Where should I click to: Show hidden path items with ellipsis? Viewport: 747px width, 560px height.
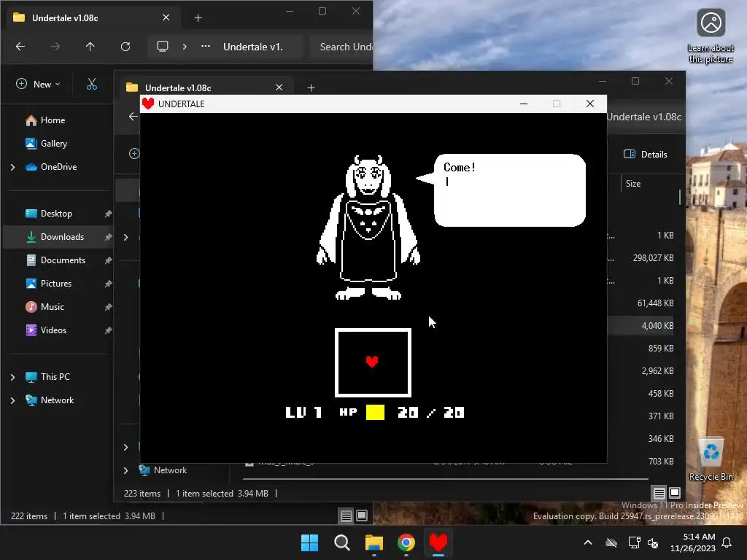click(x=205, y=47)
